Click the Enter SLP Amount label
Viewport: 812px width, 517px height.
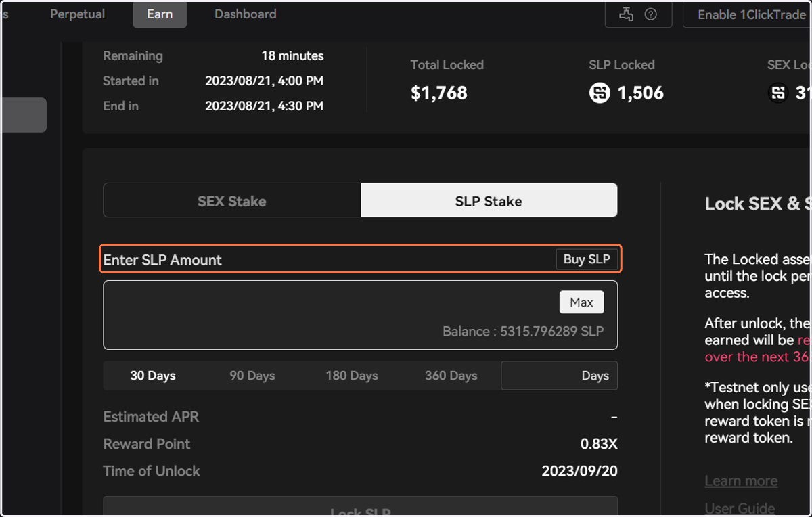[x=162, y=260]
